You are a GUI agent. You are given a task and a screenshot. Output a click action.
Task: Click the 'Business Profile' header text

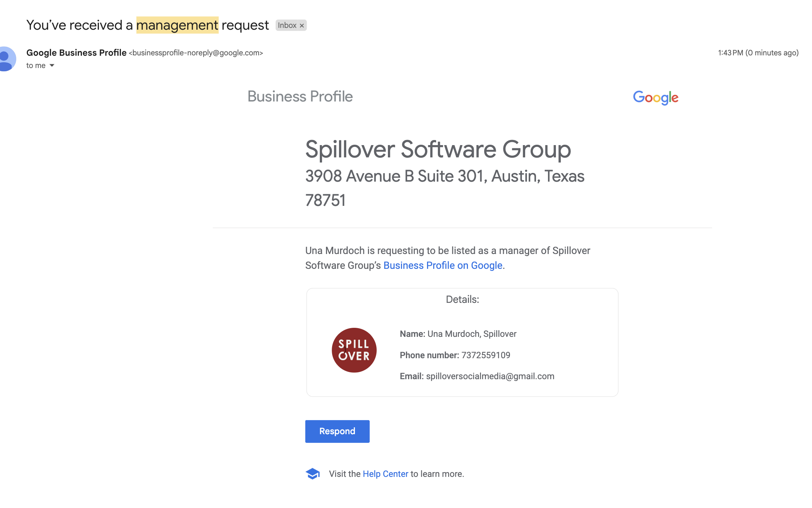click(x=300, y=97)
